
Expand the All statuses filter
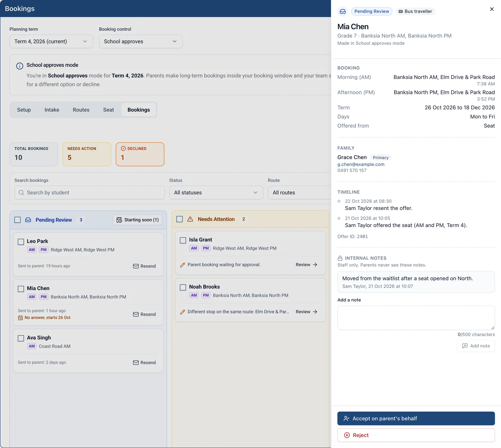click(216, 193)
